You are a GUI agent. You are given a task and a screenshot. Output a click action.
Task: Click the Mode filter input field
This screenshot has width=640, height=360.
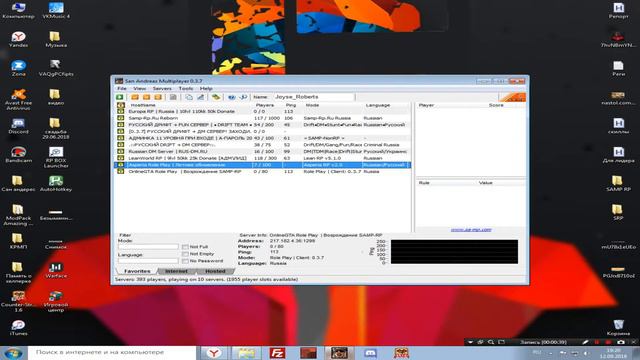coord(148,247)
